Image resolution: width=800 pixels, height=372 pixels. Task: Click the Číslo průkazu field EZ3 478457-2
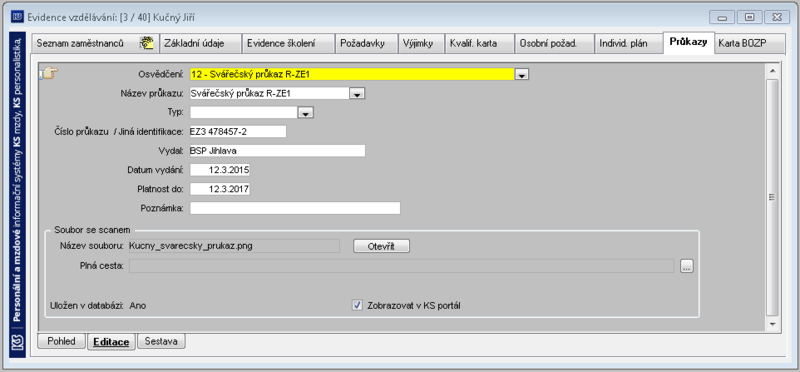pos(238,132)
